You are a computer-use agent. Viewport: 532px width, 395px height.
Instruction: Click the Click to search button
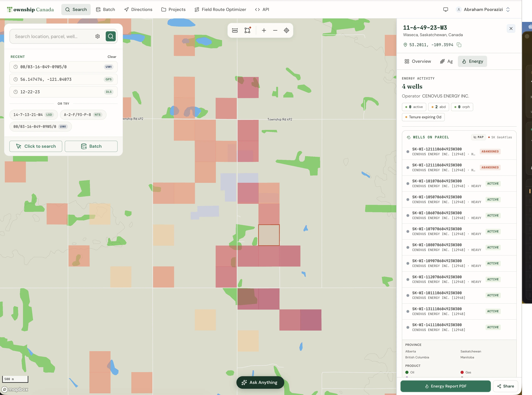point(36,146)
